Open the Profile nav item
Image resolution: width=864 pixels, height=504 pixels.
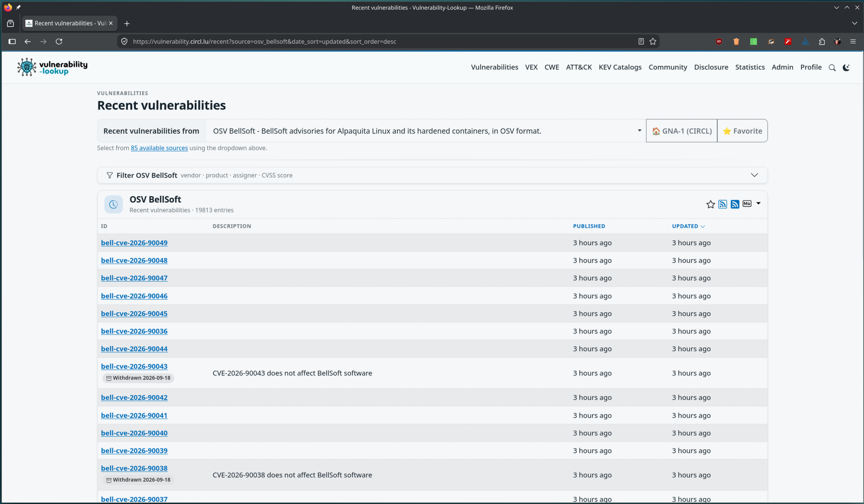click(x=811, y=67)
